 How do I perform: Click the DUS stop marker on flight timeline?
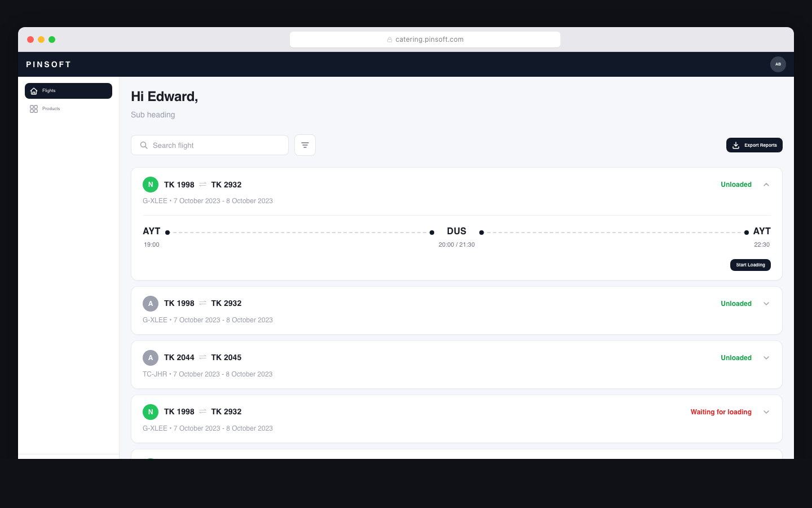tap(457, 231)
